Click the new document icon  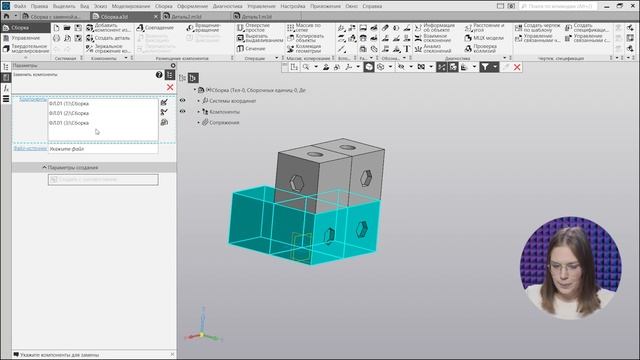[56, 28]
